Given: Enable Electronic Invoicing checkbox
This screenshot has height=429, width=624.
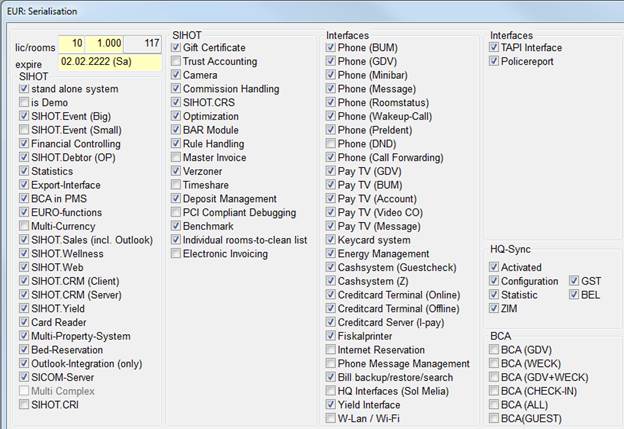Looking at the screenshot, I should [176, 254].
